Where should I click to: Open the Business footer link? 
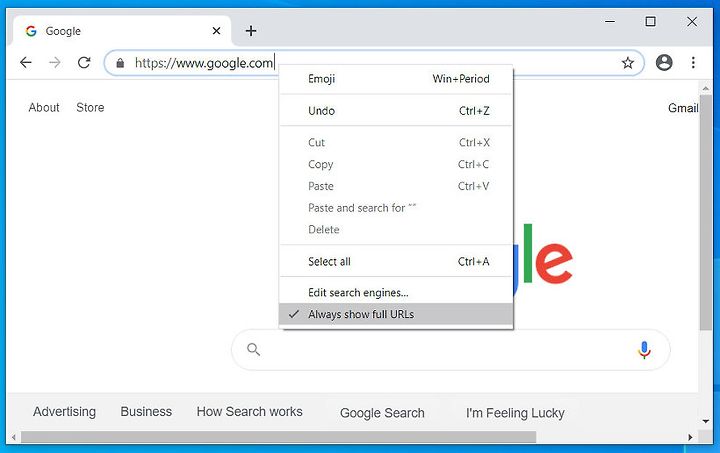(146, 412)
